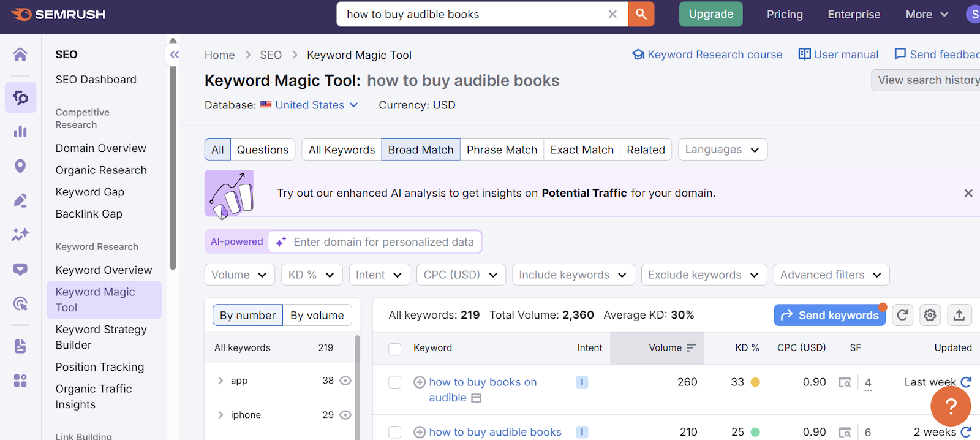
Task: Open the Languages dropdown
Action: tap(723, 150)
